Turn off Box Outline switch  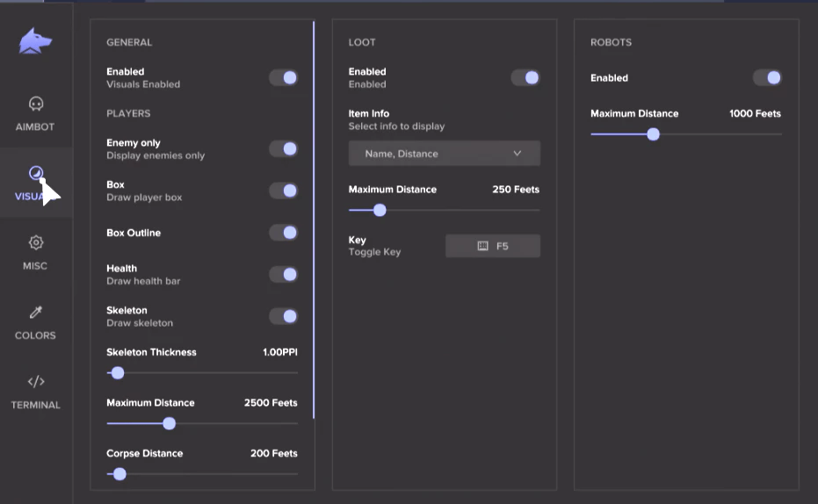[284, 233]
